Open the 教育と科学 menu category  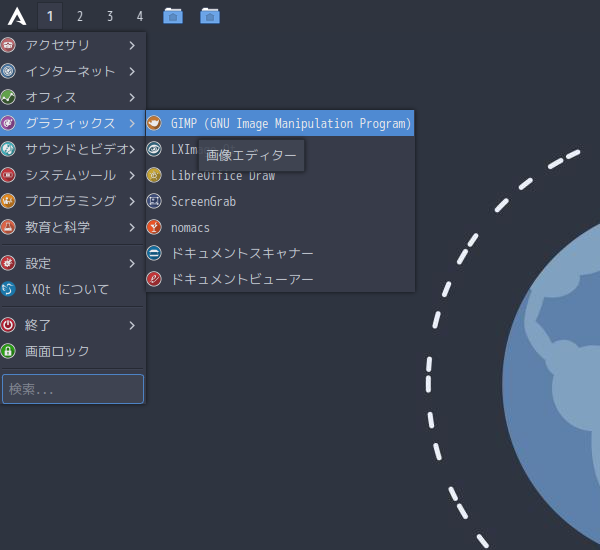tap(72, 227)
